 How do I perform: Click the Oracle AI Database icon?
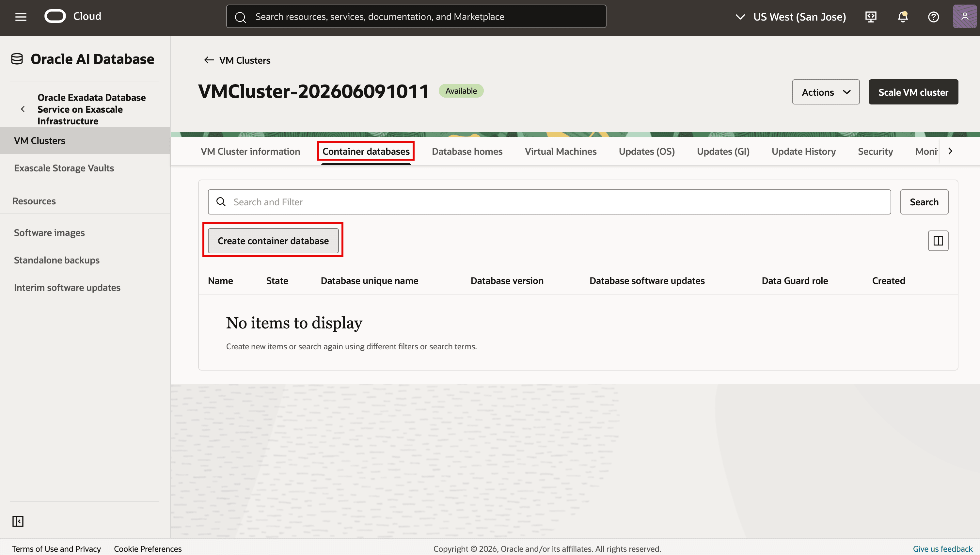coord(17,59)
